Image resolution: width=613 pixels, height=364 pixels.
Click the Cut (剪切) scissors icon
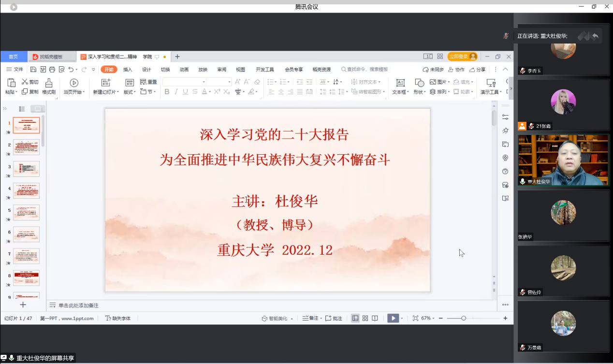click(25, 82)
